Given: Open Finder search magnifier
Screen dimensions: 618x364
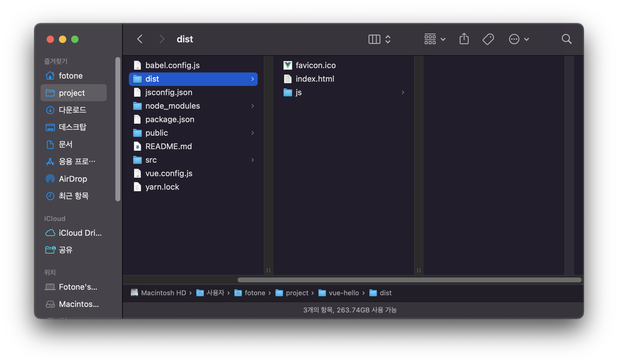Looking at the screenshot, I should [x=566, y=39].
